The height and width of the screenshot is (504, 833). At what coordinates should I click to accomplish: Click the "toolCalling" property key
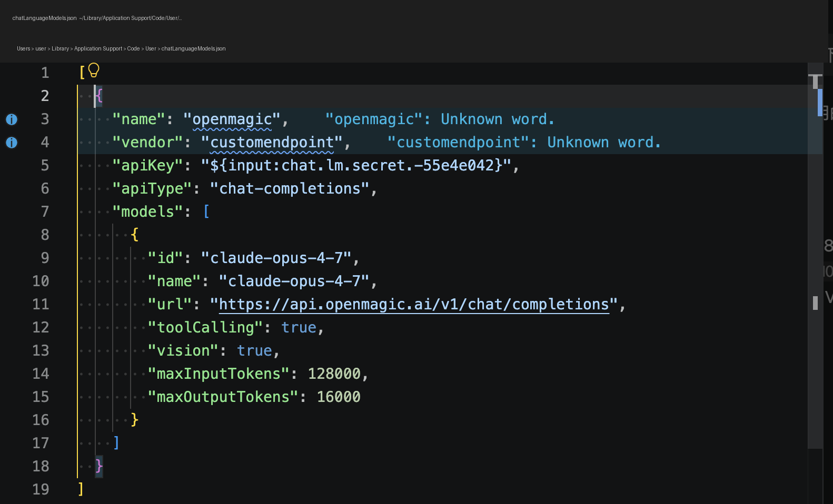(x=205, y=328)
